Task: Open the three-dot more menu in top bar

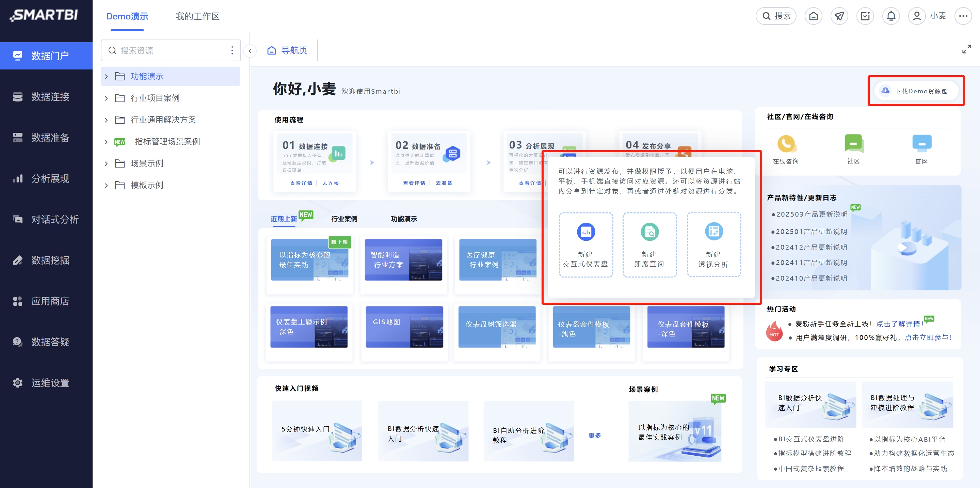Action: (963, 16)
